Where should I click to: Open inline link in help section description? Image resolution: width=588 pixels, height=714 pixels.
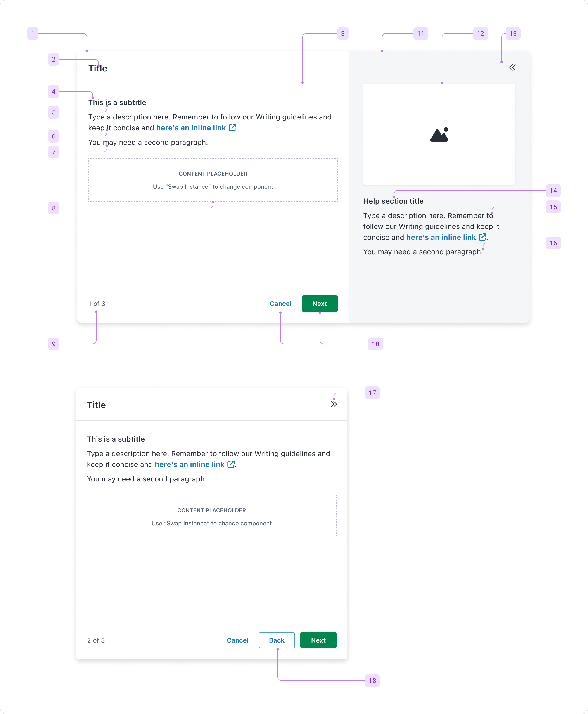(441, 237)
